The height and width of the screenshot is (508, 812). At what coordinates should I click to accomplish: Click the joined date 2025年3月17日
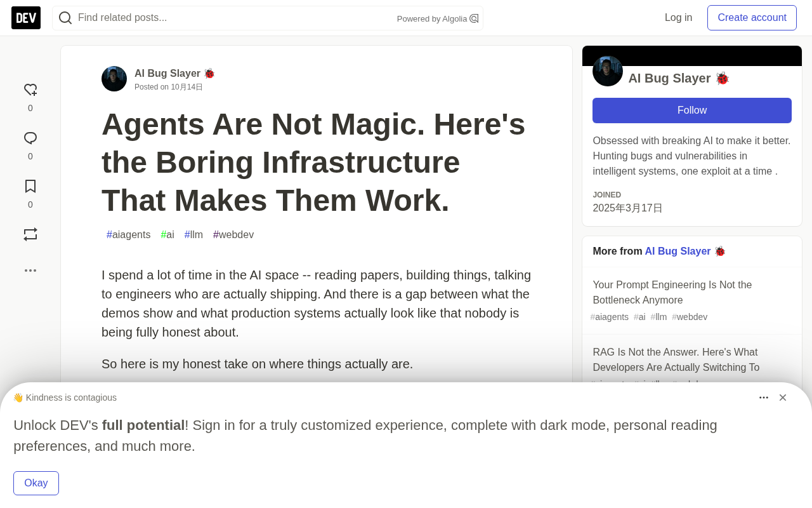627,208
